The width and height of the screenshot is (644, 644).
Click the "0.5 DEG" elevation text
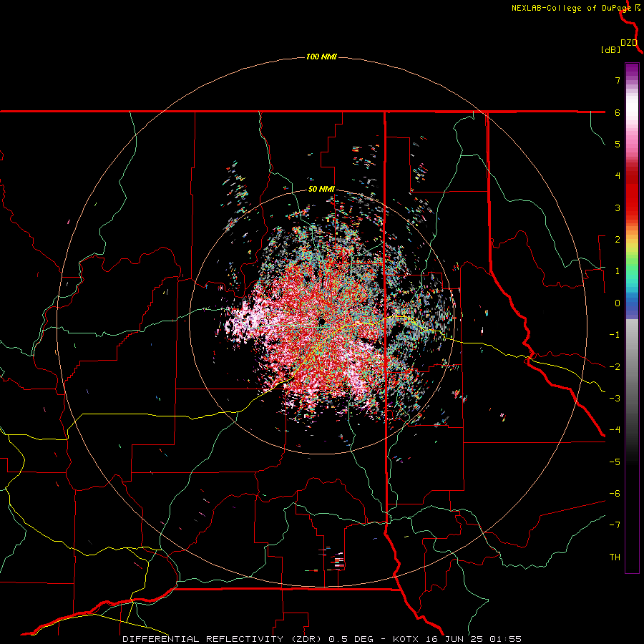click(351, 639)
